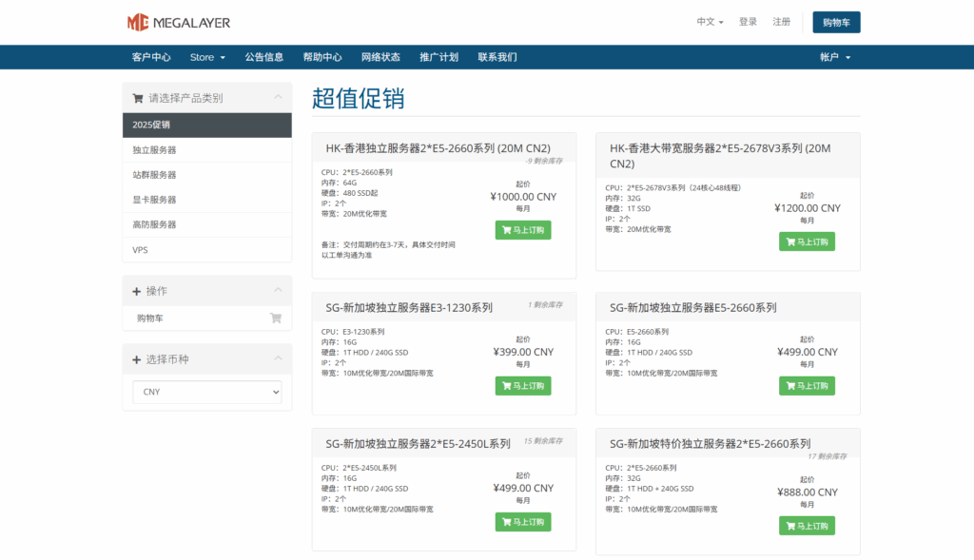
Task: Click the title HK-香港独立服务器2*E5-2660系列
Action: coord(438,148)
